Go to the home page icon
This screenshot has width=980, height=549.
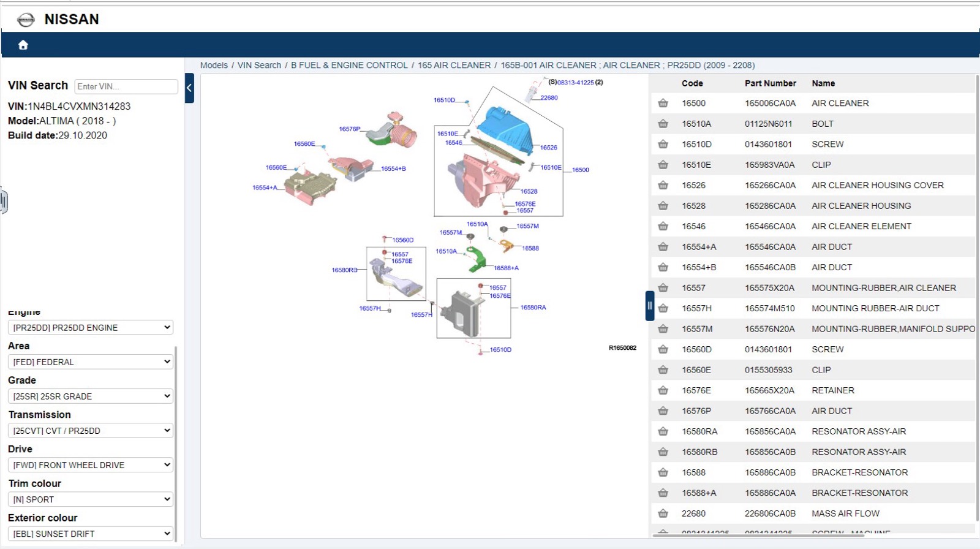pos(23,45)
